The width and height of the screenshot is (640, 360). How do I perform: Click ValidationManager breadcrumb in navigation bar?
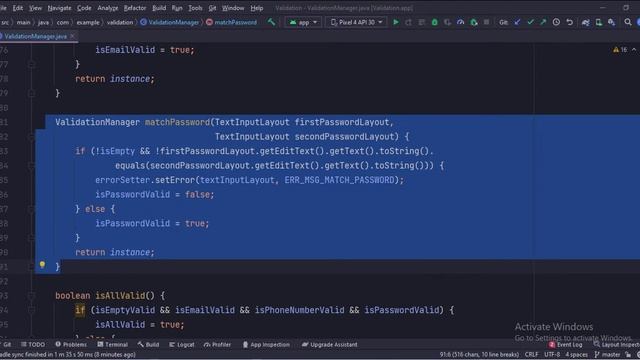[170, 22]
